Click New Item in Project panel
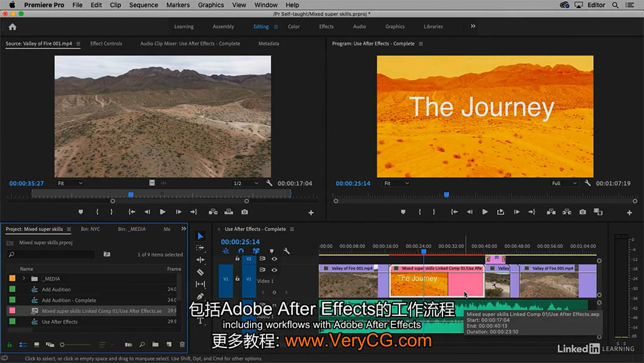 tap(169, 344)
